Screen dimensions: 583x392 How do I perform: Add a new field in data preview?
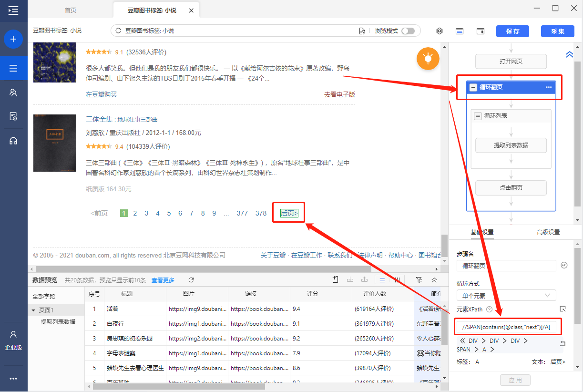(x=336, y=280)
